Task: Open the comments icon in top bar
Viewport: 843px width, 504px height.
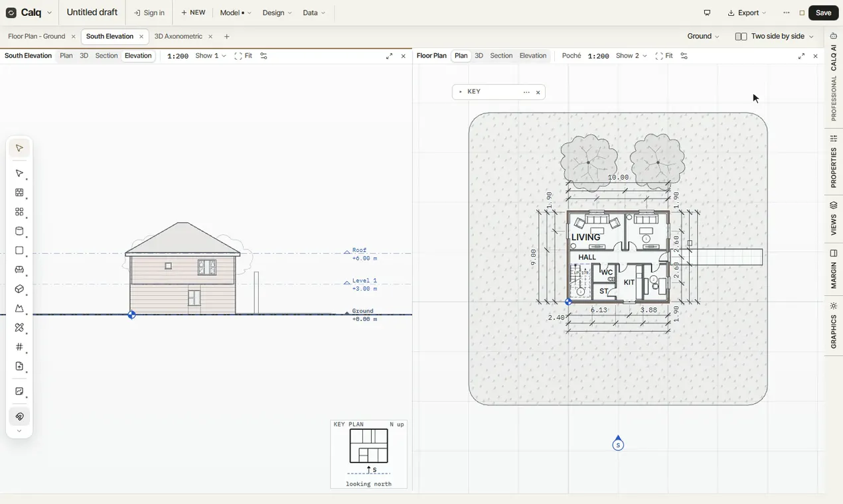Action: [707, 13]
